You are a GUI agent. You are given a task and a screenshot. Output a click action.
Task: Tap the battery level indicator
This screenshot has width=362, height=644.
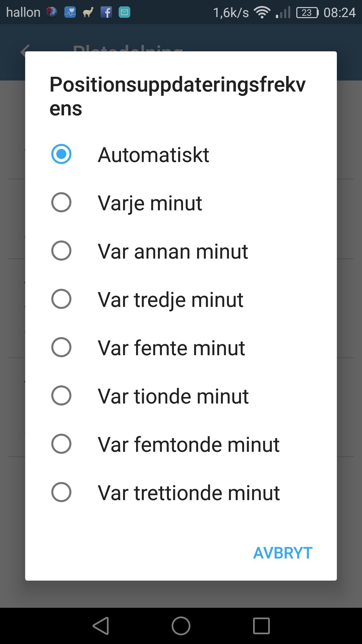click(x=307, y=12)
